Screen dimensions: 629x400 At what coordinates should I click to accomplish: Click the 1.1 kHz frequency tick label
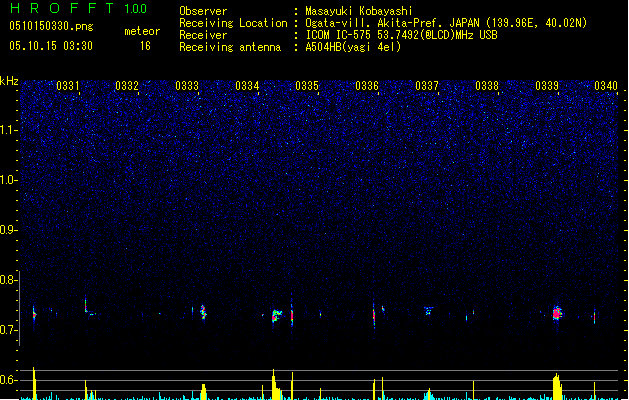8,130
